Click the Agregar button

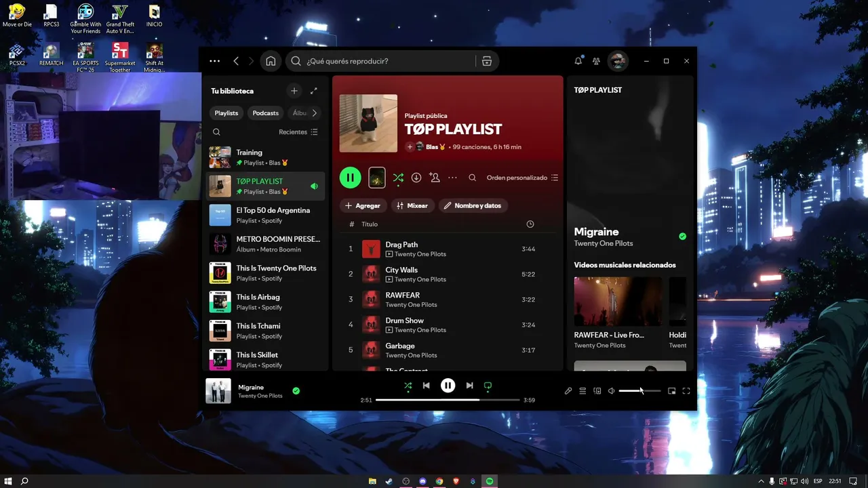[x=363, y=205]
